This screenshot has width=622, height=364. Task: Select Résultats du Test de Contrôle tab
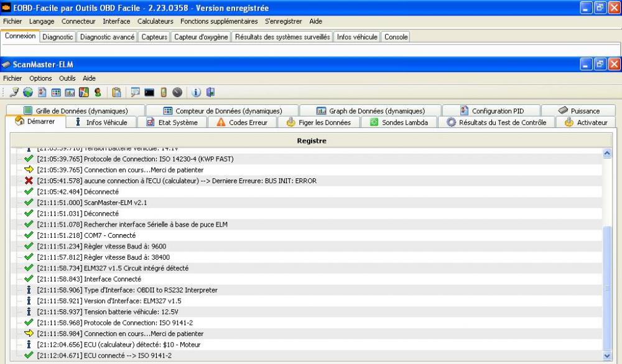click(x=496, y=122)
